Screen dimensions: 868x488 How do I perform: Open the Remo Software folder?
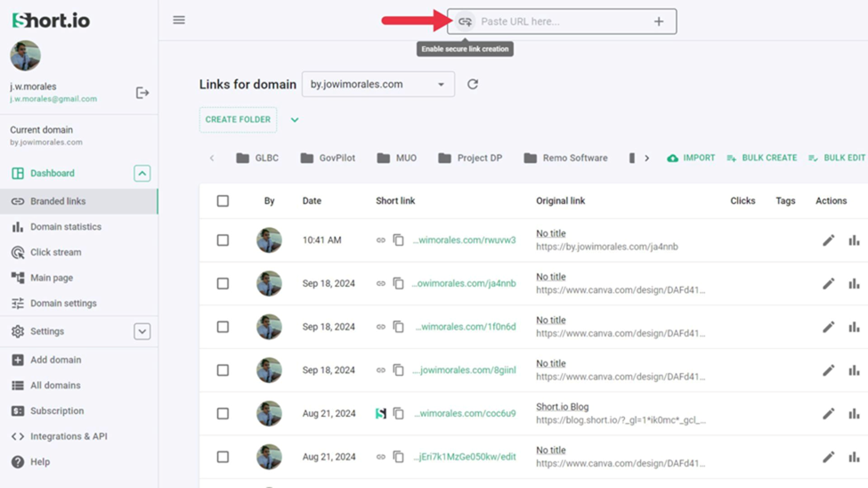(565, 158)
